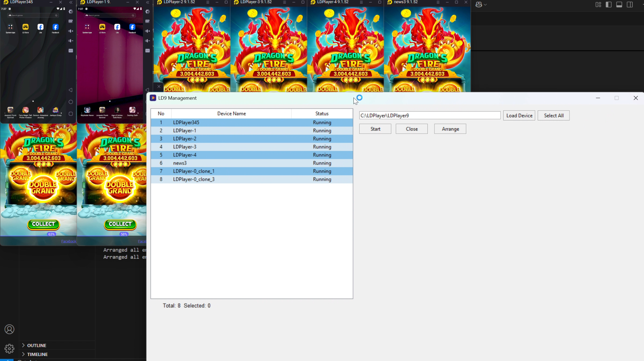Expand the OUTLINE section
The height and width of the screenshot is (361, 644).
tap(36, 345)
